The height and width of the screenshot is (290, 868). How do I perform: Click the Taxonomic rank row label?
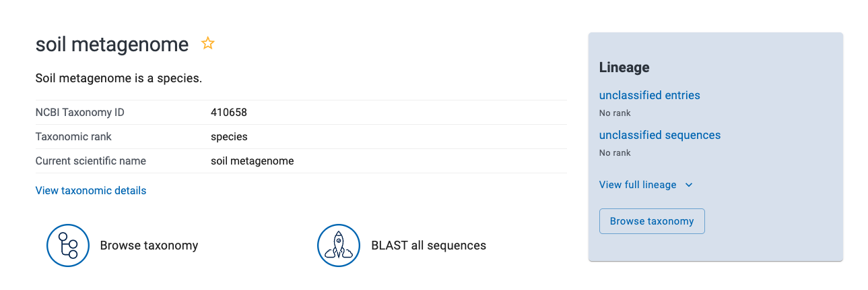(x=73, y=137)
